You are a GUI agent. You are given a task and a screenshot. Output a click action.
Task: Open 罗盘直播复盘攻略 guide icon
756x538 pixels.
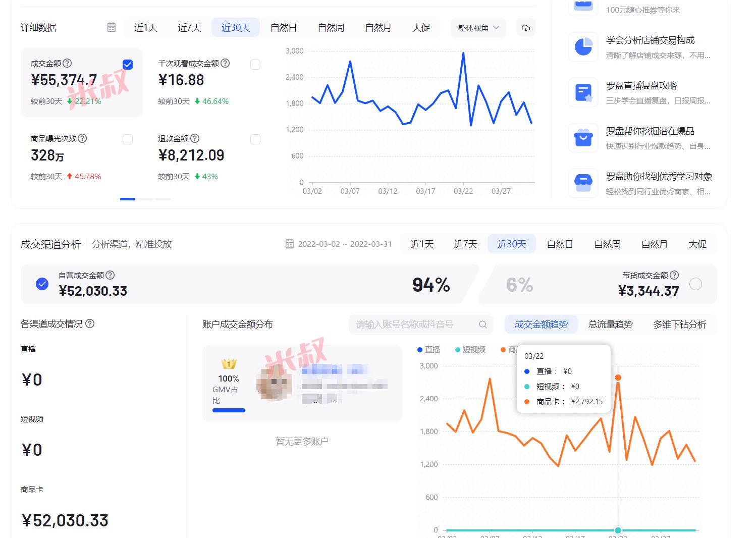click(583, 93)
